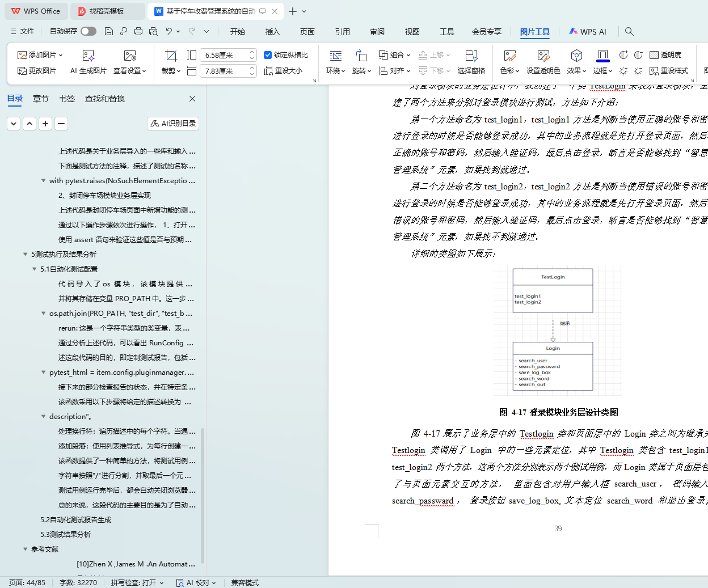Click the AI 生成图片 icon
Viewport: 708px width, 588px height.
click(x=88, y=56)
